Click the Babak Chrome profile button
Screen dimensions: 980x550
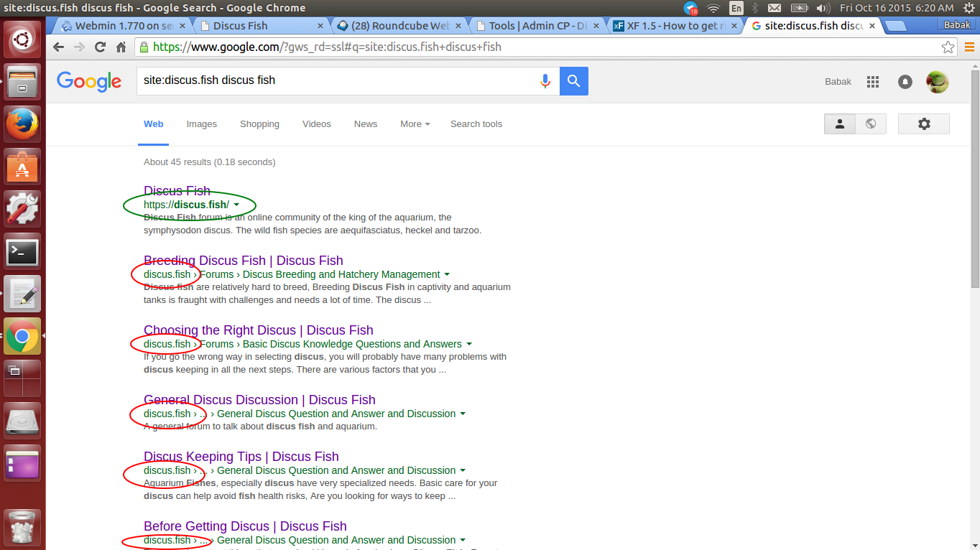pos(956,24)
